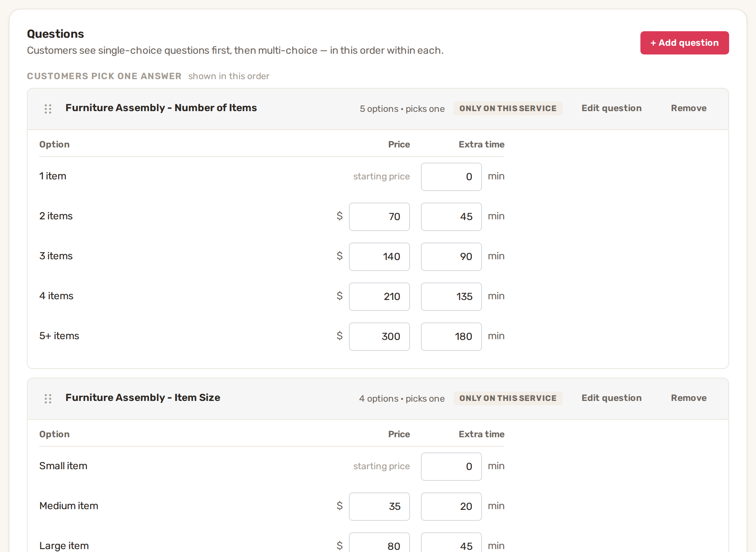Screen dimensions: 756x552
Task: Click the '4 options • picks one' text
Action: click(x=402, y=399)
